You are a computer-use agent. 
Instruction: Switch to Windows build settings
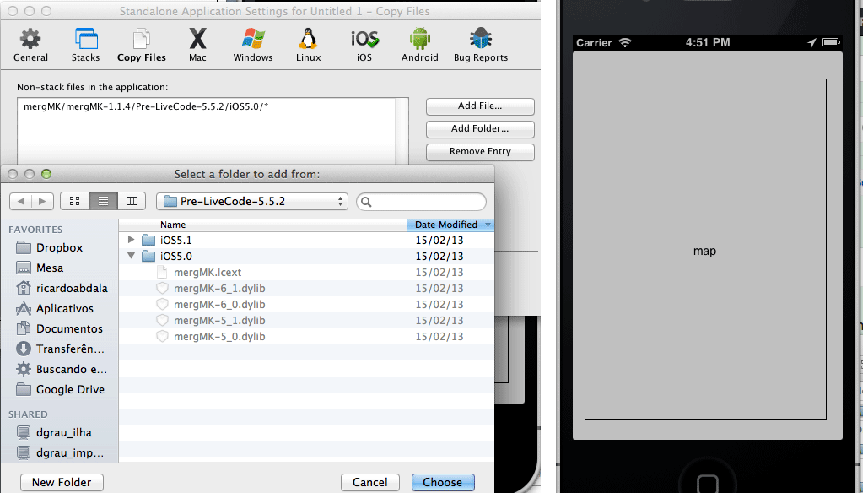pos(253,45)
